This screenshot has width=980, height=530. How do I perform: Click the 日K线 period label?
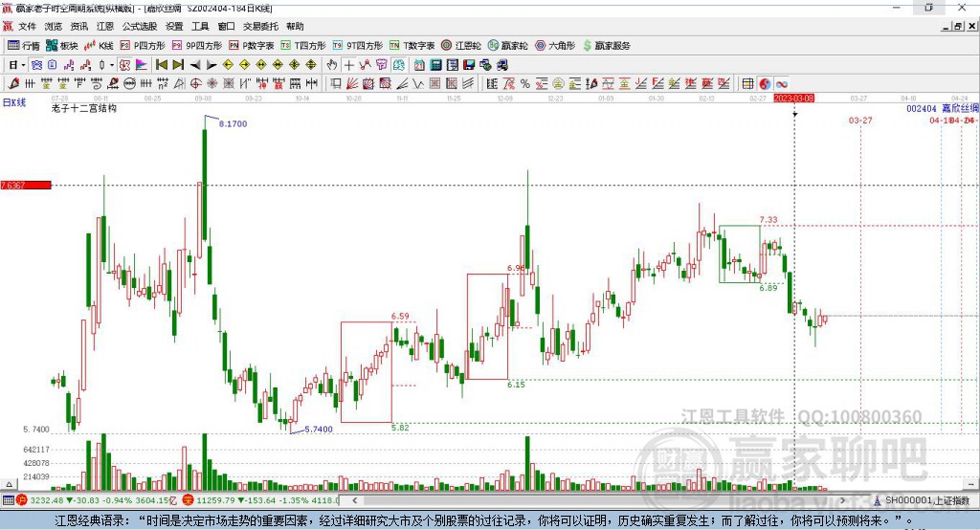coord(14,102)
